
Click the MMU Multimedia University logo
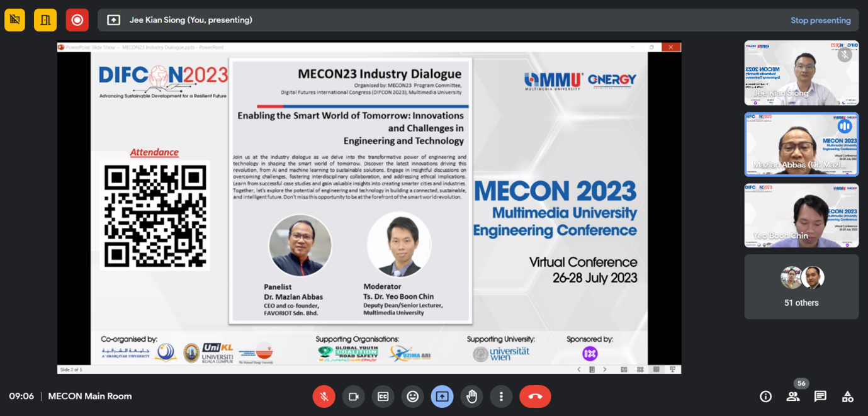(x=554, y=81)
